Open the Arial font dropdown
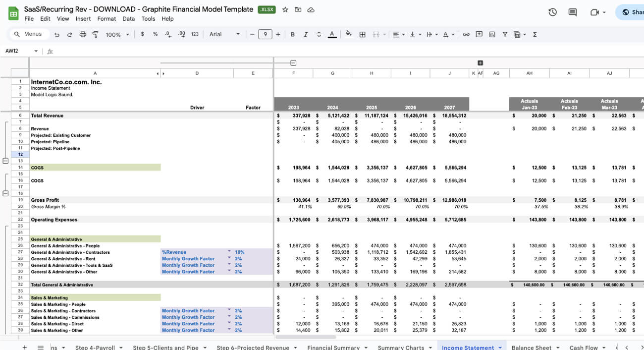The width and height of the screenshot is (644, 350). click(224, 34)
